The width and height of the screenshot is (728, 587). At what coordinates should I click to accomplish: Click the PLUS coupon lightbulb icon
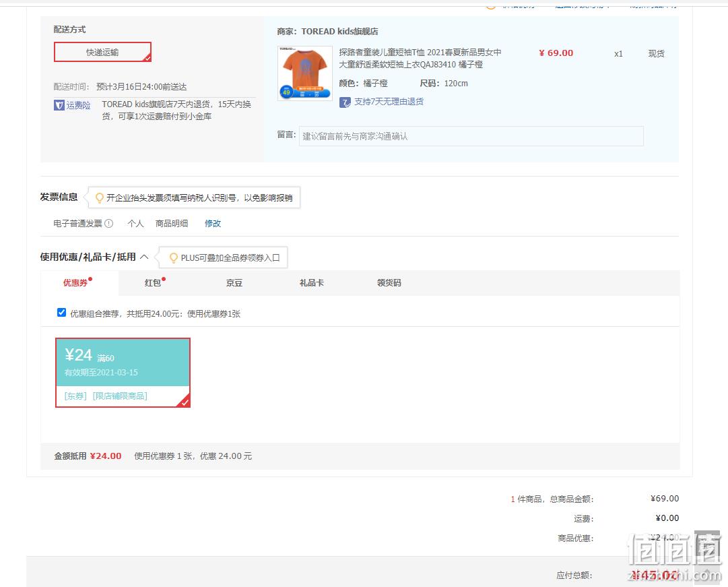coord(173,257)
